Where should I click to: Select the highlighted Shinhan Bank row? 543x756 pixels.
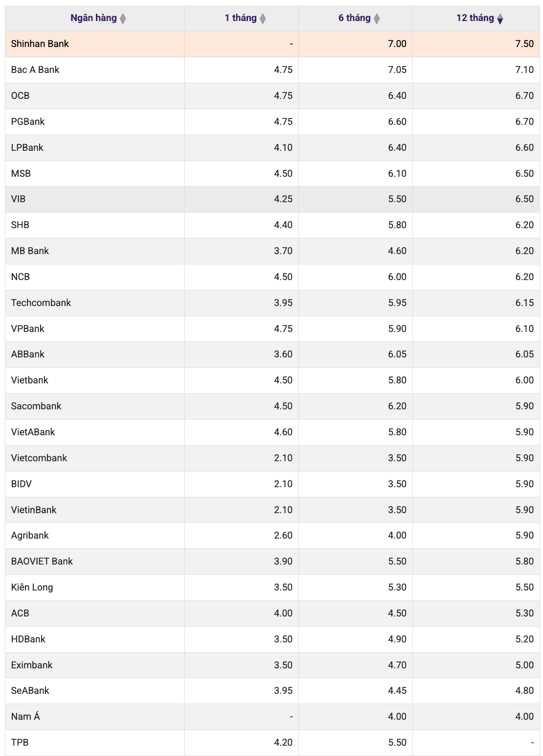click(272, 44)
